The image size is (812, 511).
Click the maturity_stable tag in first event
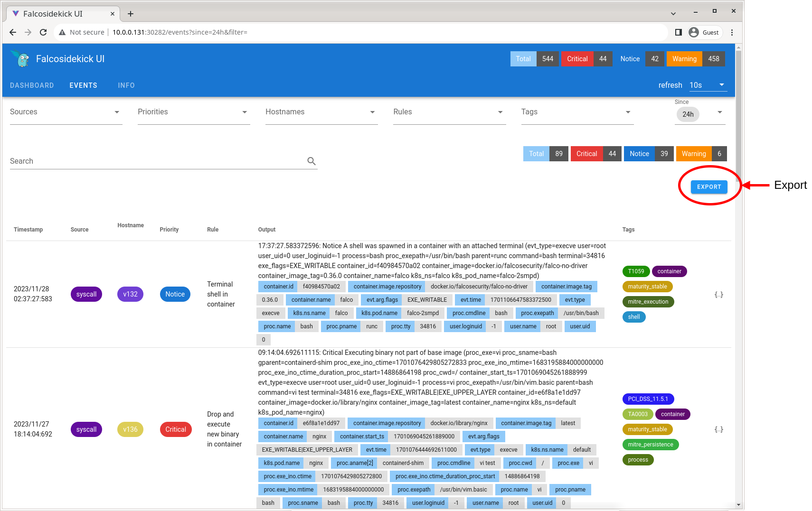[647, 287]
